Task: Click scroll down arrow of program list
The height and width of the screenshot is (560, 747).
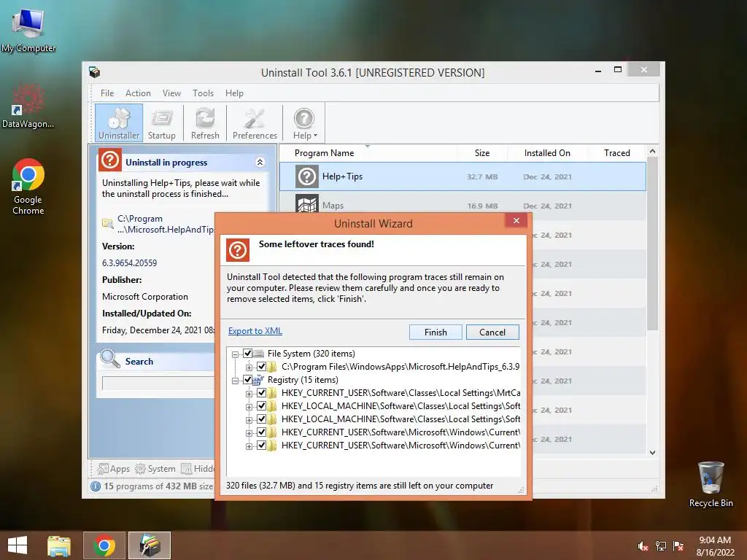Action: (x=652, y=453)
